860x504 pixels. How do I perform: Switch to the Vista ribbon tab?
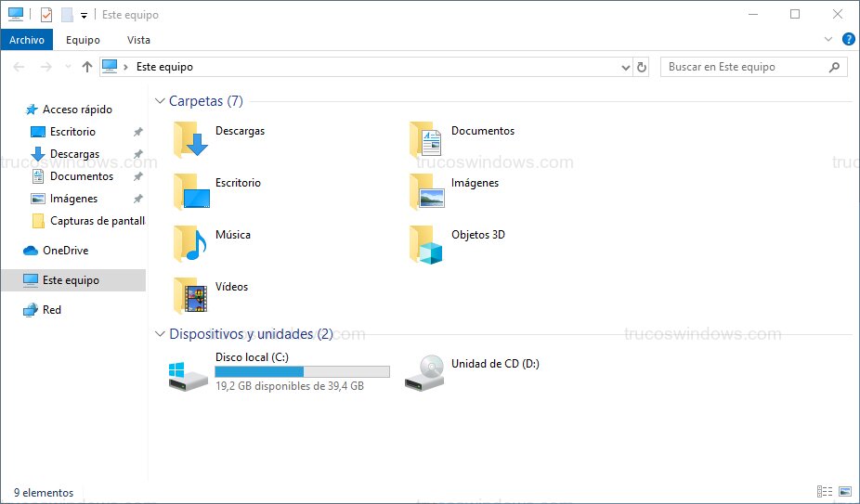[x=138, y=40]
